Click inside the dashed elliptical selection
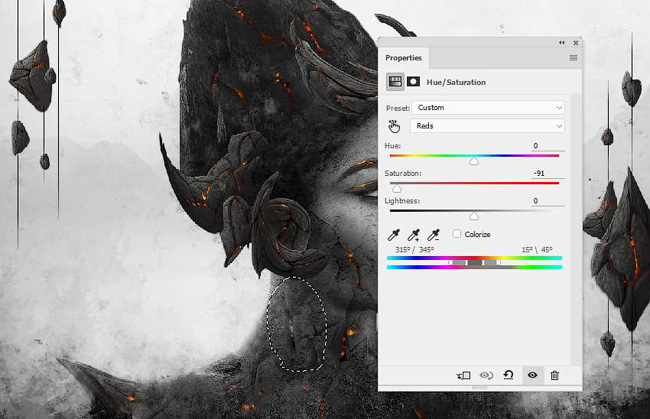 tap(297, 323)
